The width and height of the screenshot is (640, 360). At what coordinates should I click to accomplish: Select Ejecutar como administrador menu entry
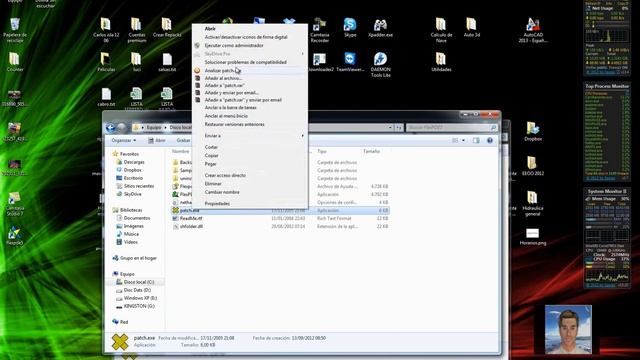[234, 45]
